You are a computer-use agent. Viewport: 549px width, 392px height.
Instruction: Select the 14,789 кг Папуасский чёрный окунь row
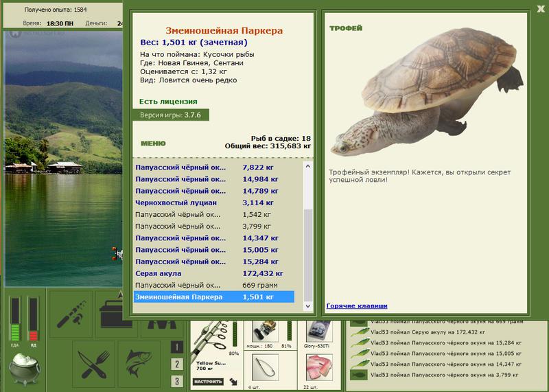click(x=214, y=191)
